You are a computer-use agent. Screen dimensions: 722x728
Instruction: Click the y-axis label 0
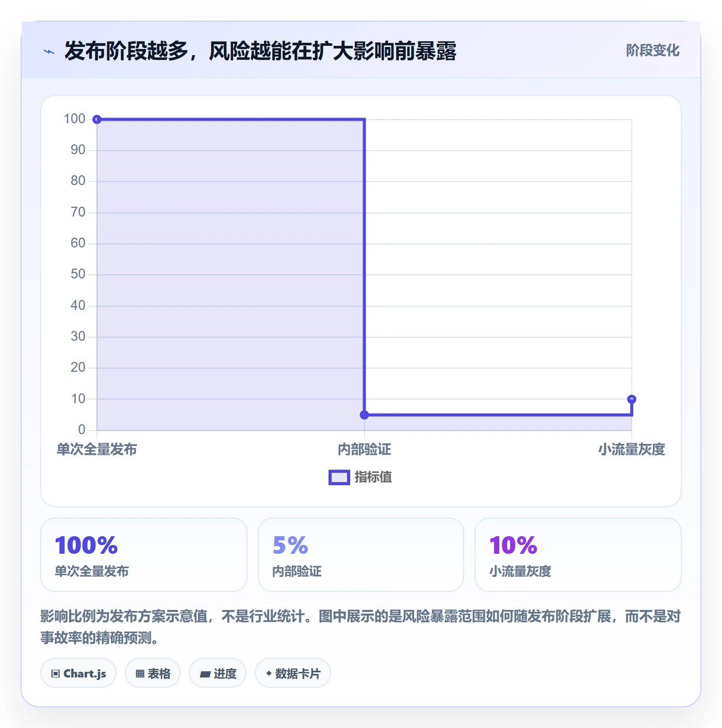point(82,430)
